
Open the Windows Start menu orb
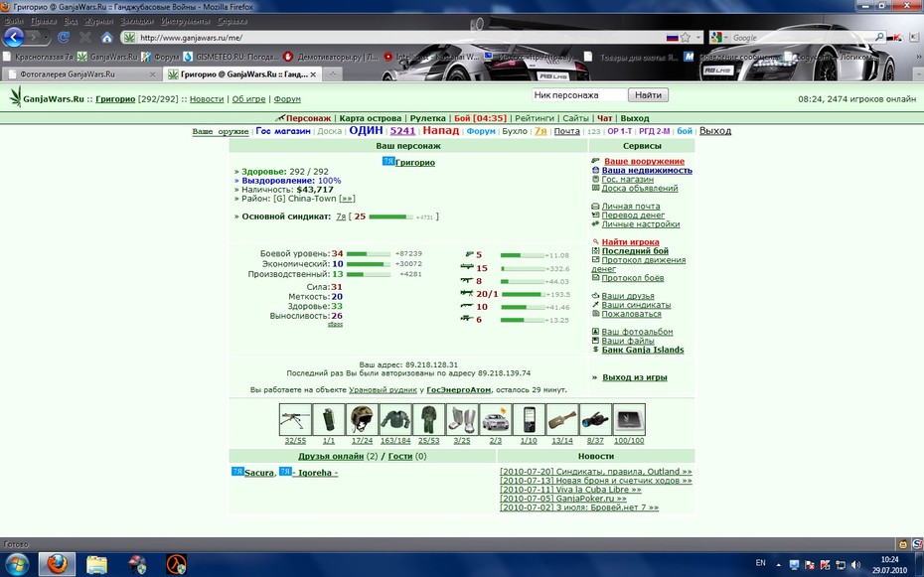[x=16, y=564]
